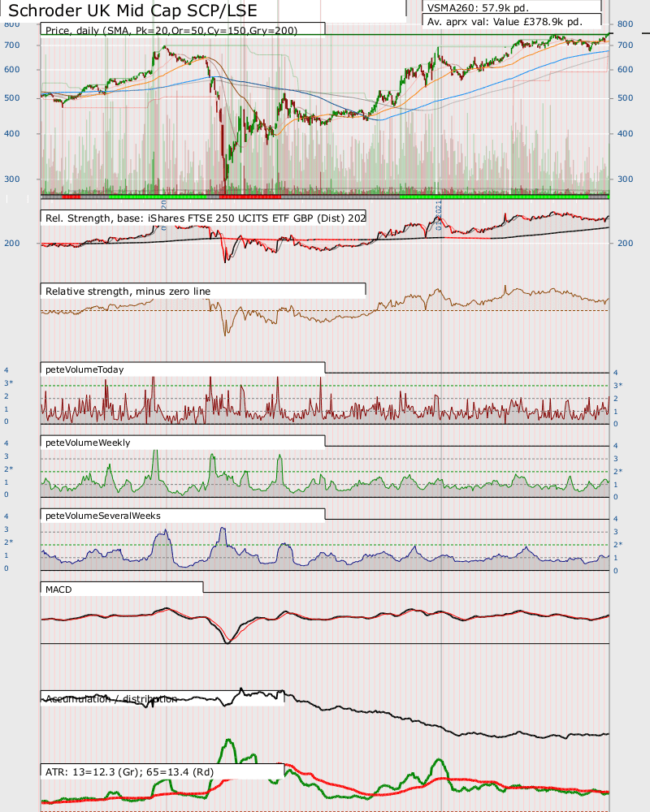Select Relative strength, minus zero line label
650x812 pixels.
click(128, 291)
